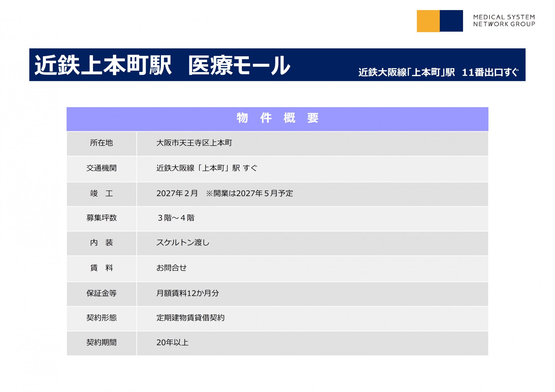Select the 募集坪数 row label
Viewport: 555px width, 392px height.
pos(101,218)
